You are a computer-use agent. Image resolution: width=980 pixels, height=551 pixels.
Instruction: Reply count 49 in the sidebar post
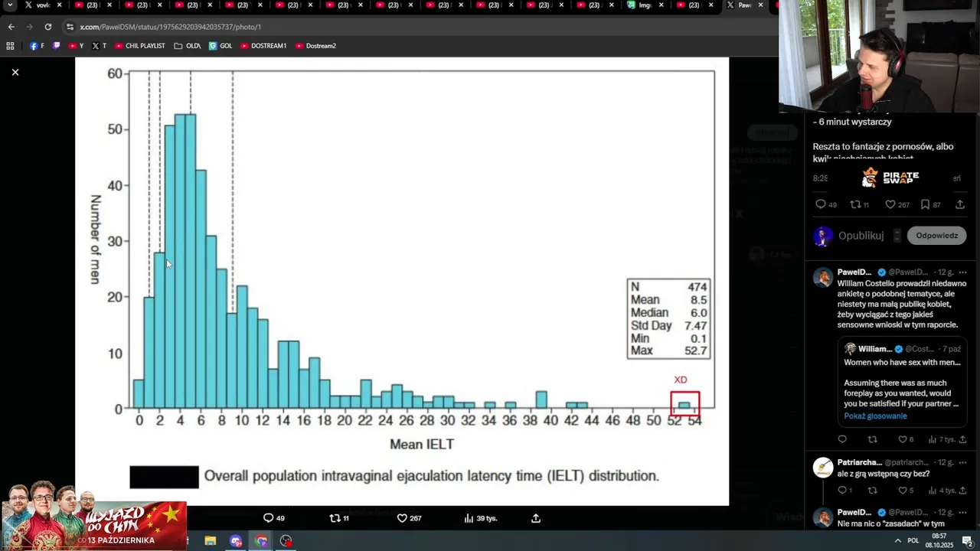point(826,204)
